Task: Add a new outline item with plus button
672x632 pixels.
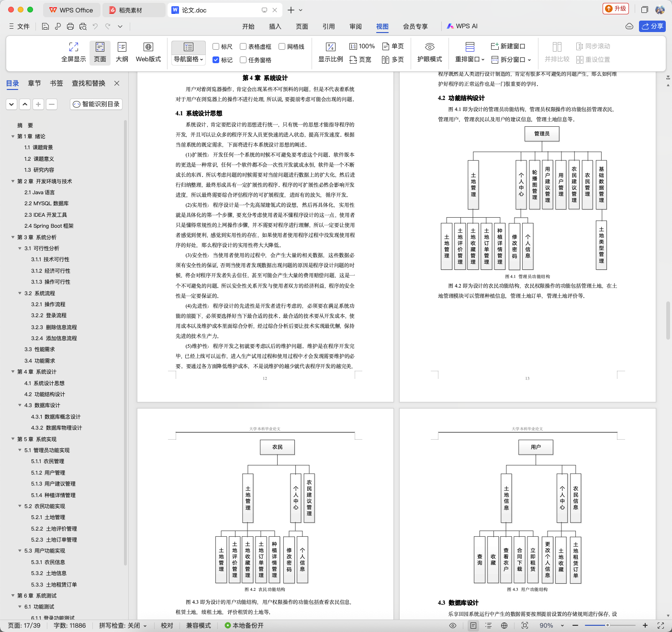Action: 38,104
